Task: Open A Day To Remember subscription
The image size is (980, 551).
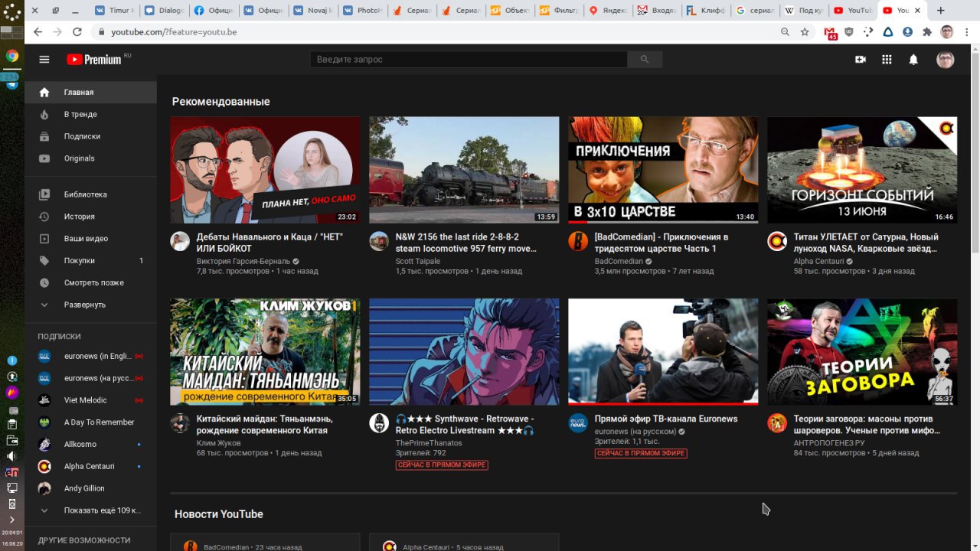Action: pyautogui.click(x=90, y=422)
